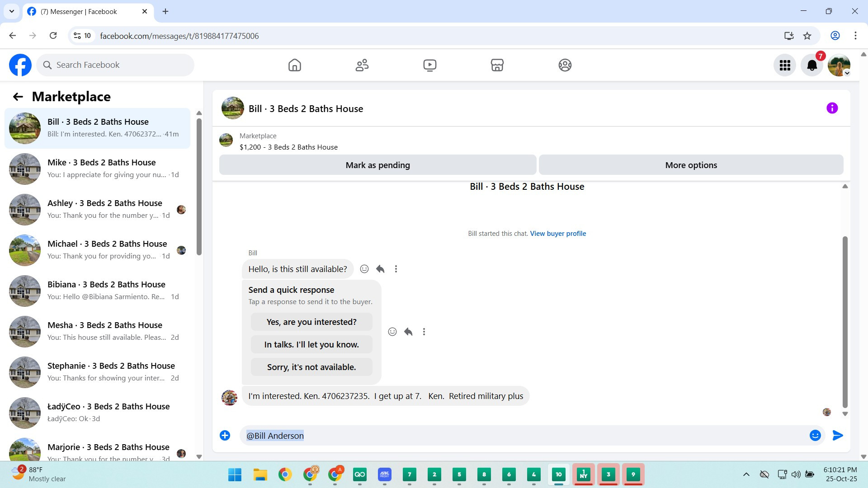Open View buyer profile link
This screenshot has height=488, width=868.
coord(557,234)
